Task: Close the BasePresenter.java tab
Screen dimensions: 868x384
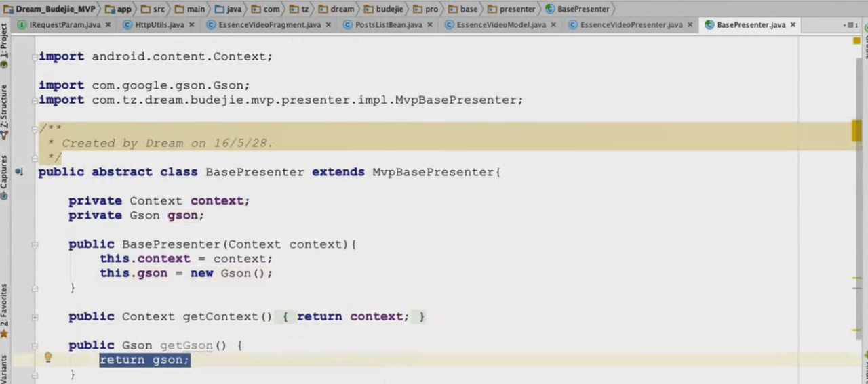Action: pos(793,25)
